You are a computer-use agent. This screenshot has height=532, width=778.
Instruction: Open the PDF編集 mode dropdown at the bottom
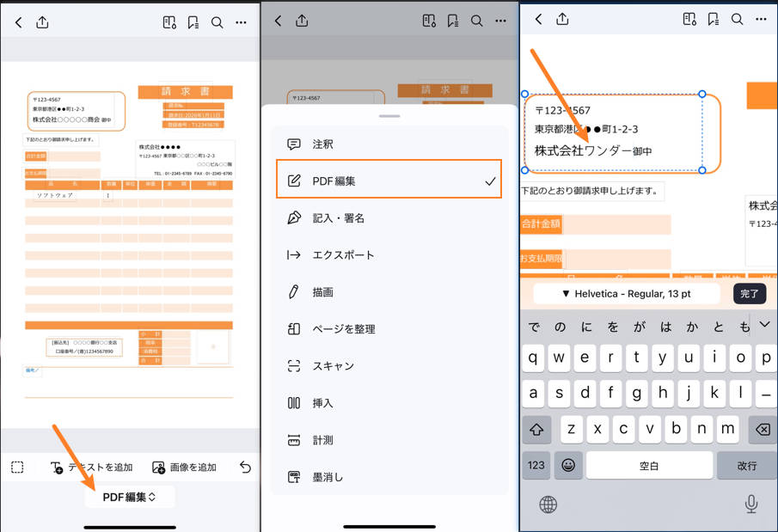[x=130, y=496]
